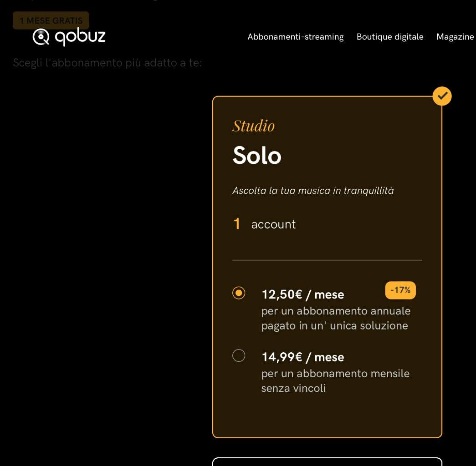
Task: Click the -17% discount badge
Action: (400, 290)
